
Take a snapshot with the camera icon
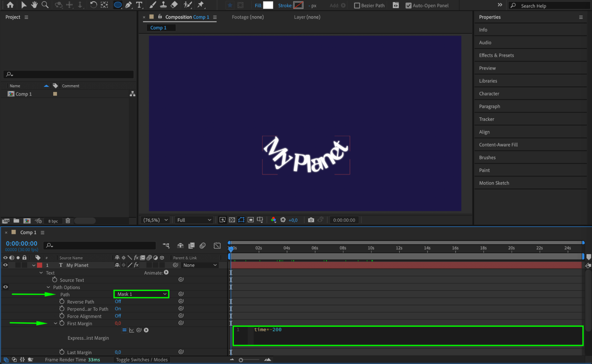[311, 220]
